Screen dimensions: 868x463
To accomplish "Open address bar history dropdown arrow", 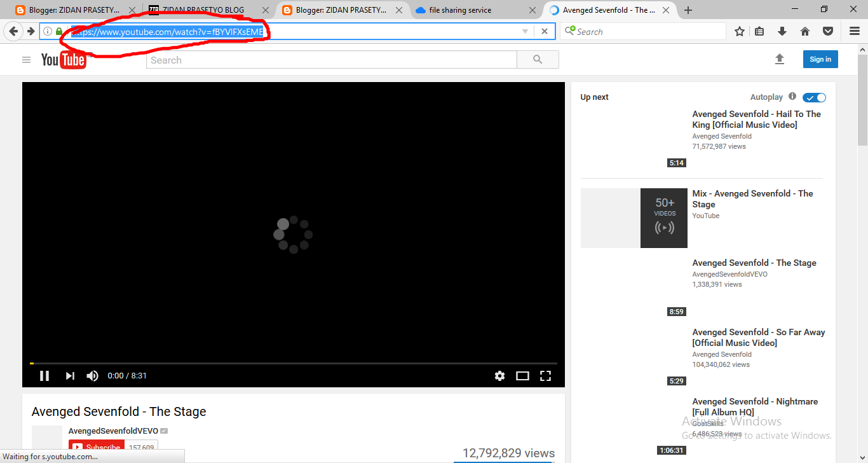I will pos(525,31).
